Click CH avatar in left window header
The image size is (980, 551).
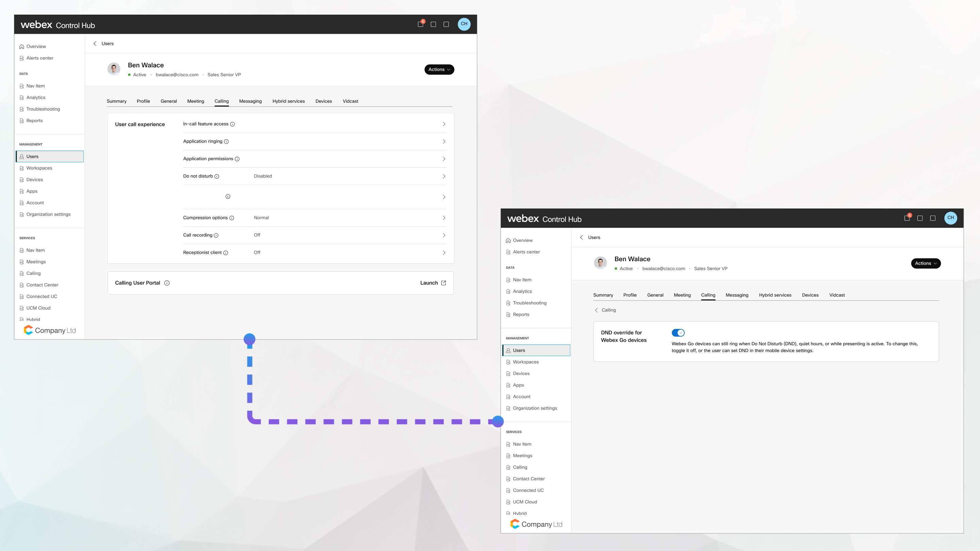(x=464, y=24)
